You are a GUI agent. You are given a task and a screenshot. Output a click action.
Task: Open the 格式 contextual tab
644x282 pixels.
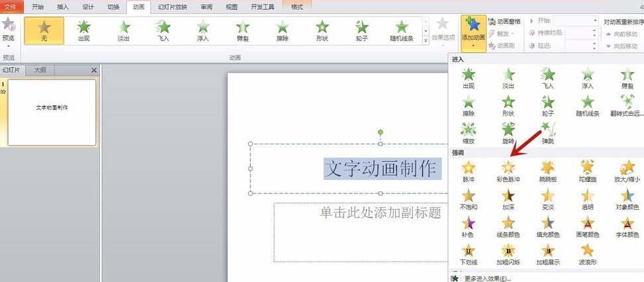[297, 7]
